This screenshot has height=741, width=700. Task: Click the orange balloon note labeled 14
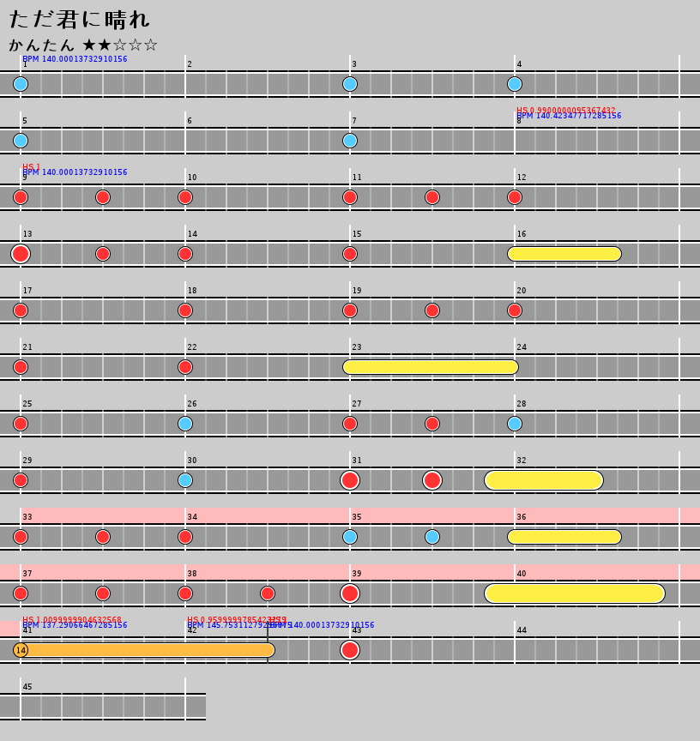[21, 650]
